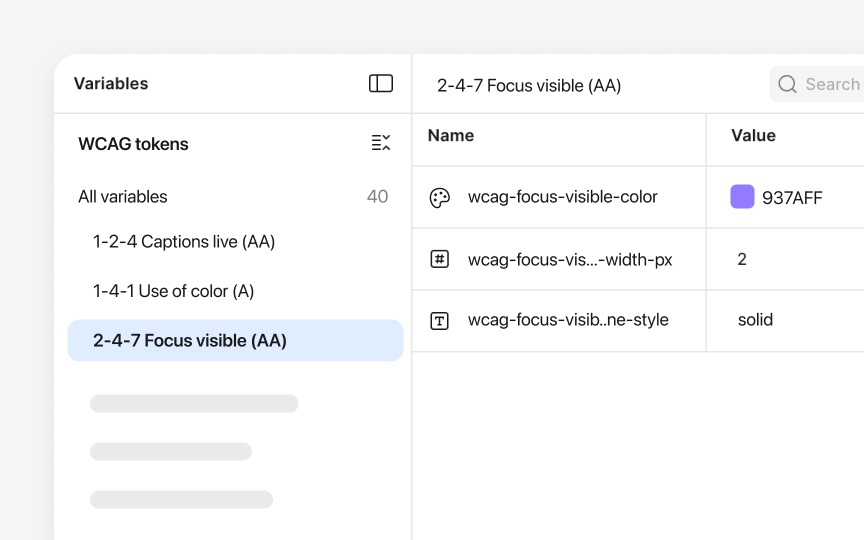
Task: Select the wcag-focus-vis...-width-px variable name
Action: click(570, 260)
